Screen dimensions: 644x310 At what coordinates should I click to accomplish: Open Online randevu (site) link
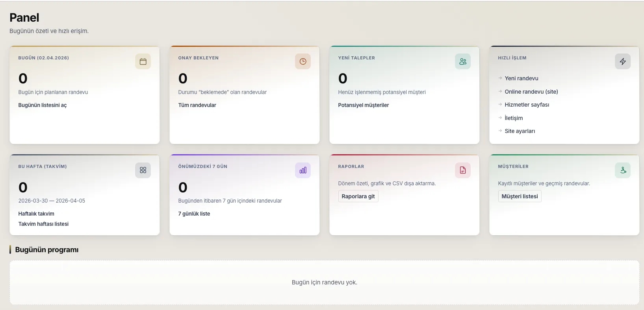pos(531,92)
